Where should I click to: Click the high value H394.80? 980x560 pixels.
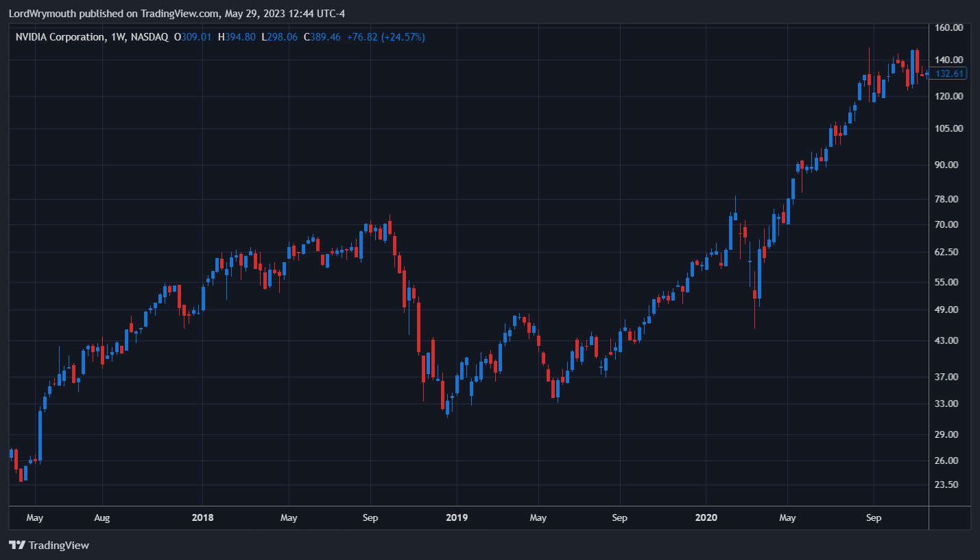237,37
